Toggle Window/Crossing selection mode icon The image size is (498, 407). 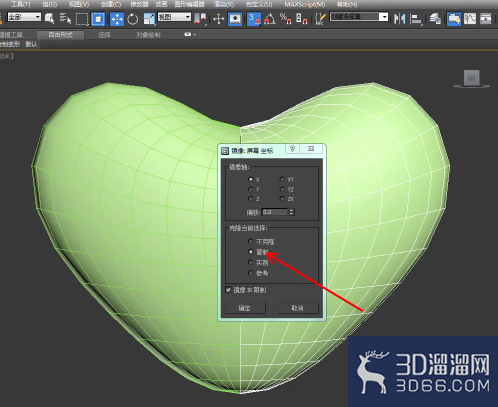coord(98,19)
